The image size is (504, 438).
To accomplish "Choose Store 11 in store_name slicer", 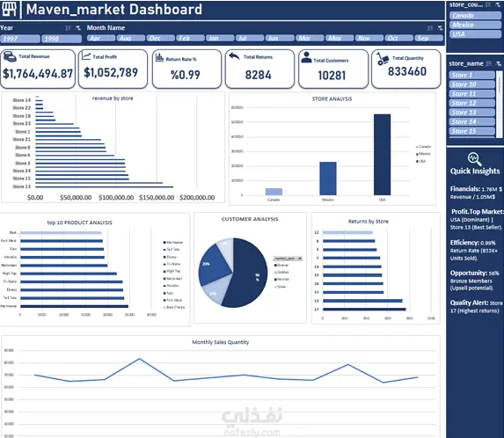I will point(471,94).
